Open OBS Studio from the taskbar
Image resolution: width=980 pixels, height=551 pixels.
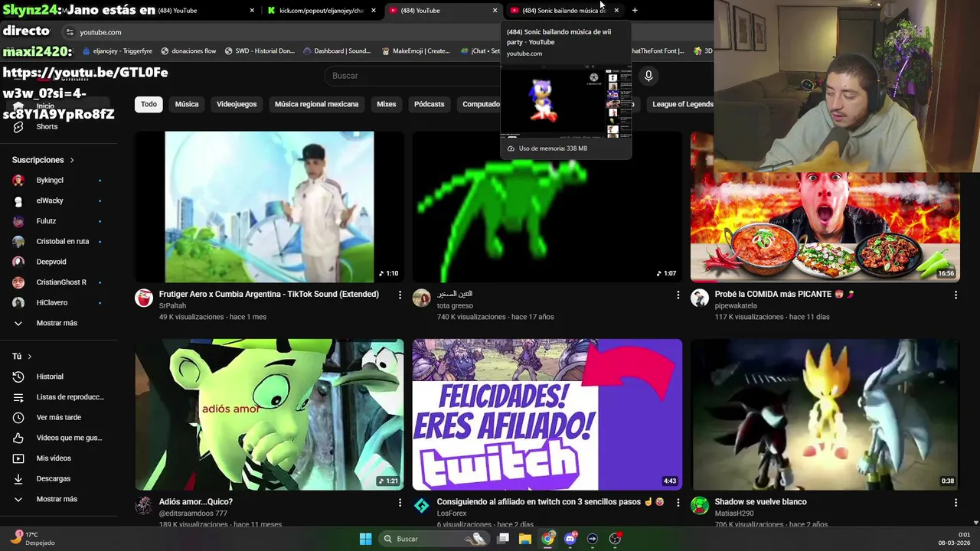point(615,539)
